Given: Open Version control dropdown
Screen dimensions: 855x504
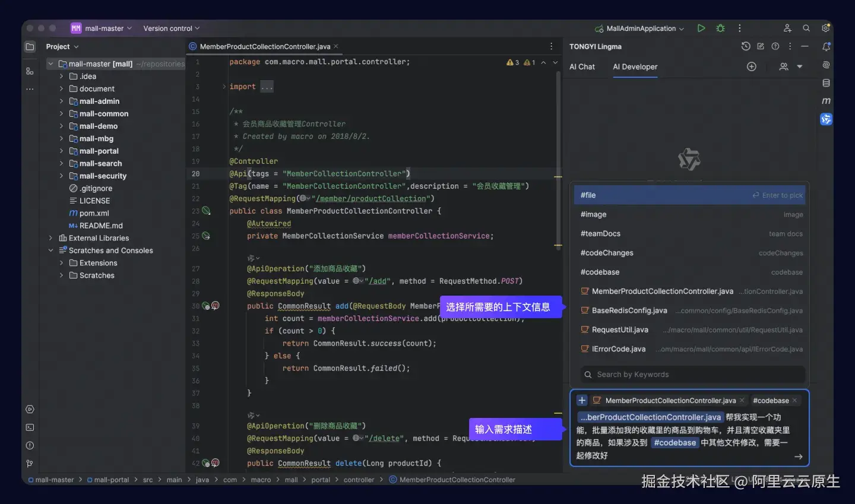Looking at the screenshot, I should pyautogui.click(x=171, y=28).
